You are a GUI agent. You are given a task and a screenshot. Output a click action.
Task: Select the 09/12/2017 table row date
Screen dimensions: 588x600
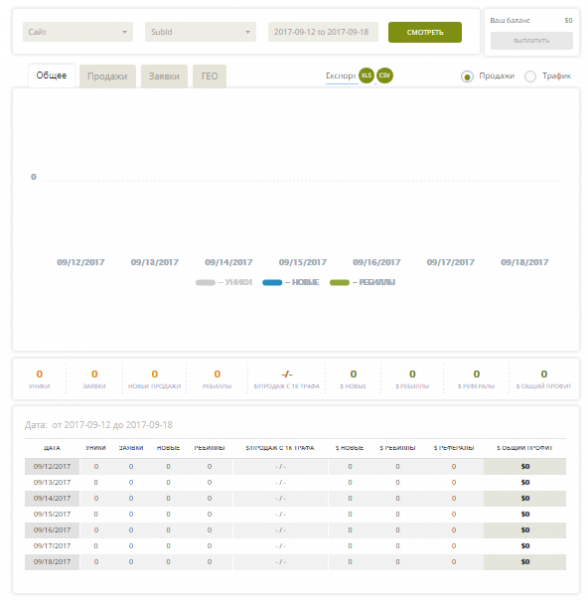[x=52, y=467]
